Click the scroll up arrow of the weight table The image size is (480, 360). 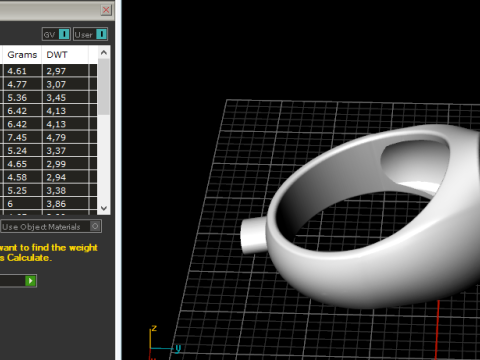click(x=104, y=53)
